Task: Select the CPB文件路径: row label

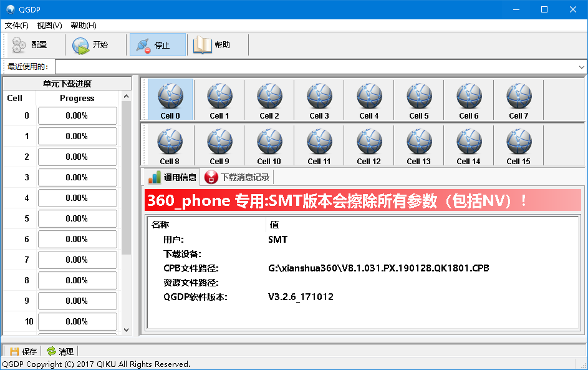Action: (191, 268)
